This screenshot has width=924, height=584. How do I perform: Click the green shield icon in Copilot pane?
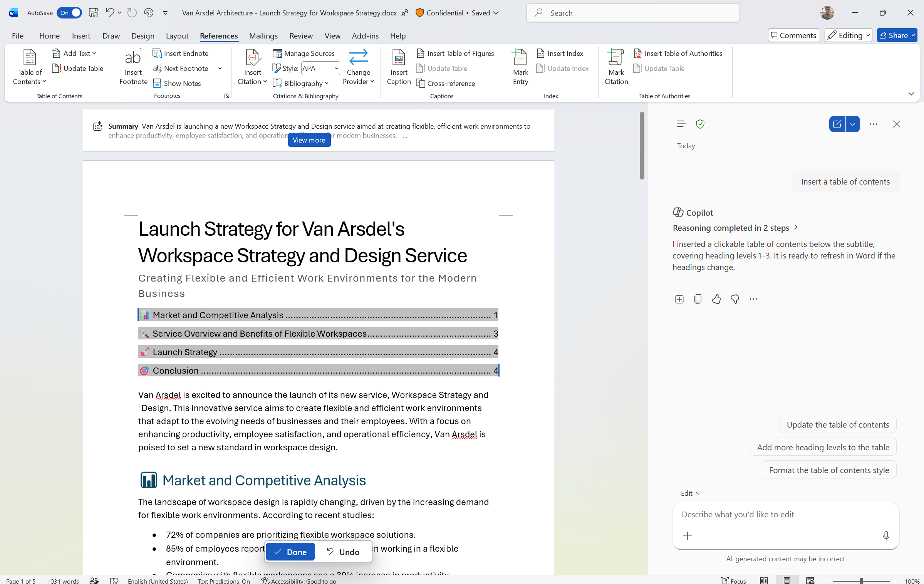700,124
